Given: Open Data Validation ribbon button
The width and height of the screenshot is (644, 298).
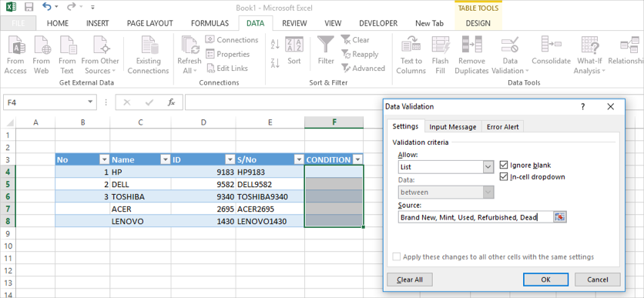Looking at the screenshot, I should pyautogui.click(x=510, y=55).
